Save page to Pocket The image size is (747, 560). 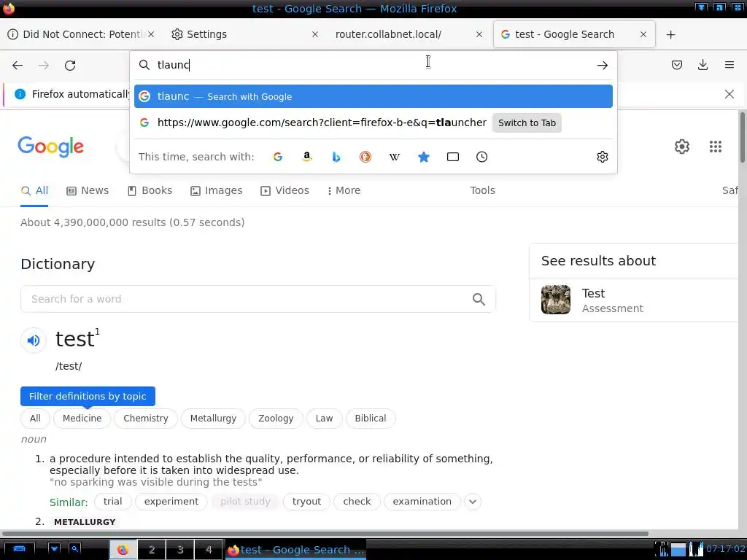pyautogui.click(x=676, y=65)
